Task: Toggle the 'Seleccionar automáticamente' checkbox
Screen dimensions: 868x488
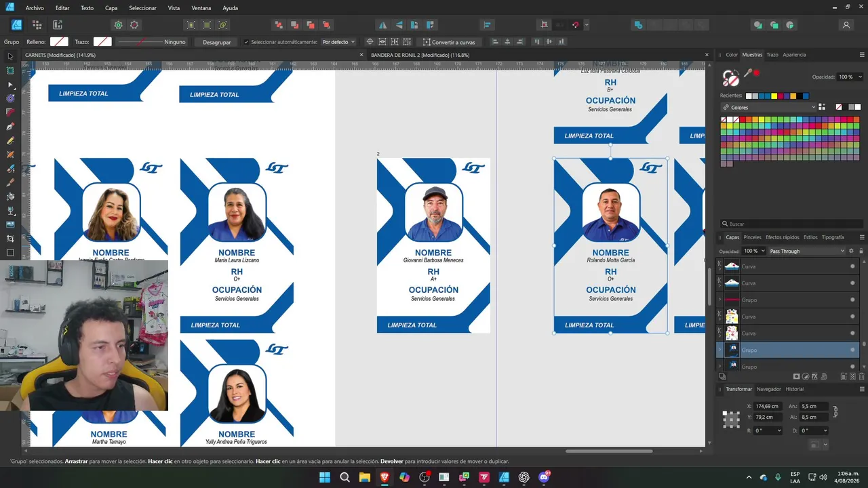Action: point(246,42)
